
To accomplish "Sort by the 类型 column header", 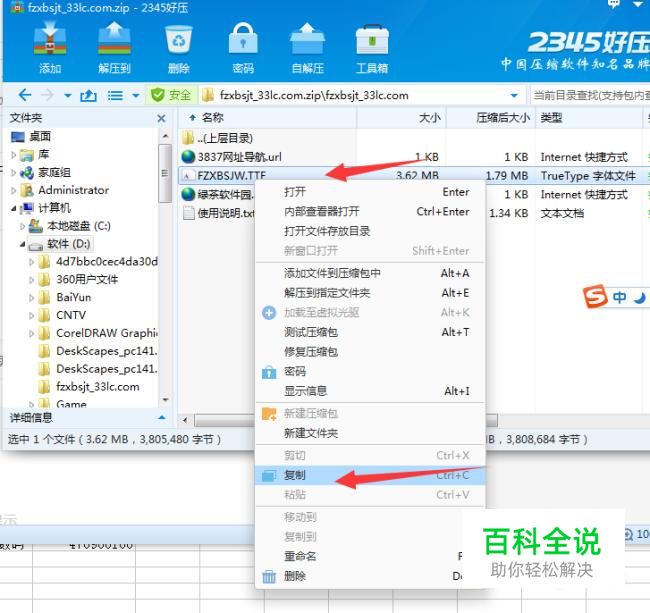I will coord(589,118).
